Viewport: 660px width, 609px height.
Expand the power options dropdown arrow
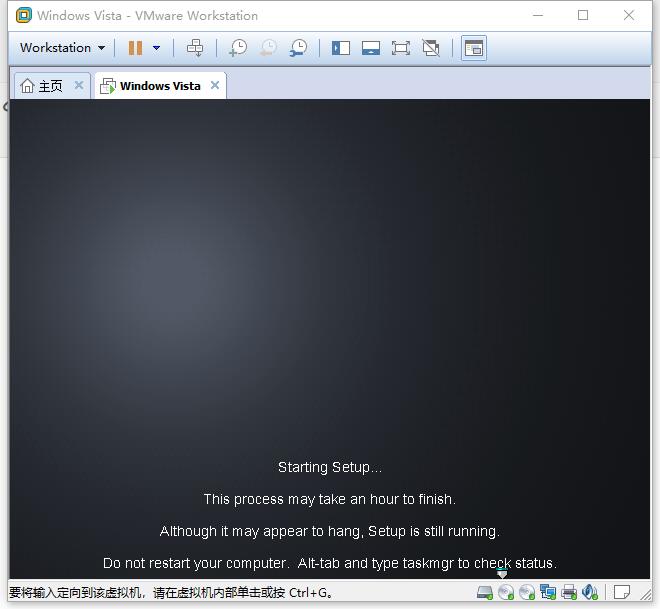tap(157, 48)
